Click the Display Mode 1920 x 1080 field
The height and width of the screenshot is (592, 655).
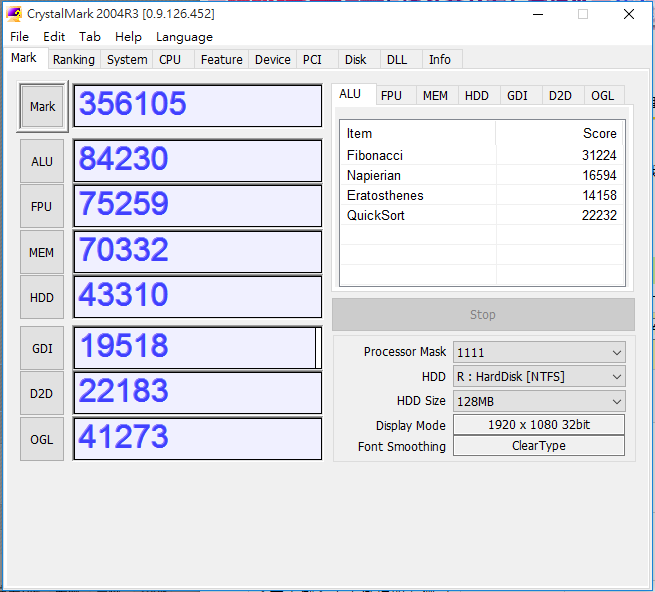pos(539,425)
